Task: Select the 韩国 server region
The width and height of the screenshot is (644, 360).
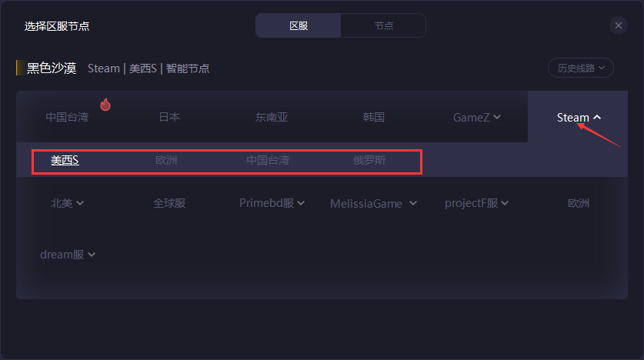Action: click(x=373, y=117)
